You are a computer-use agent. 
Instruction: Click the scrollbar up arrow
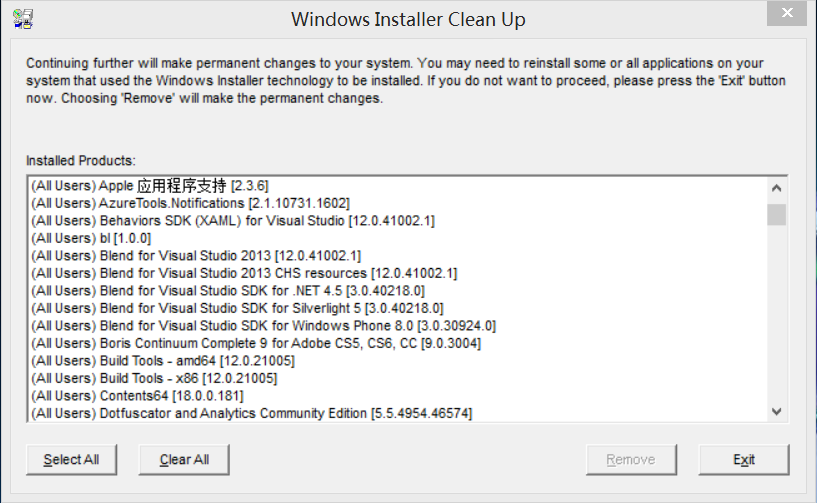tap(776, 188)
